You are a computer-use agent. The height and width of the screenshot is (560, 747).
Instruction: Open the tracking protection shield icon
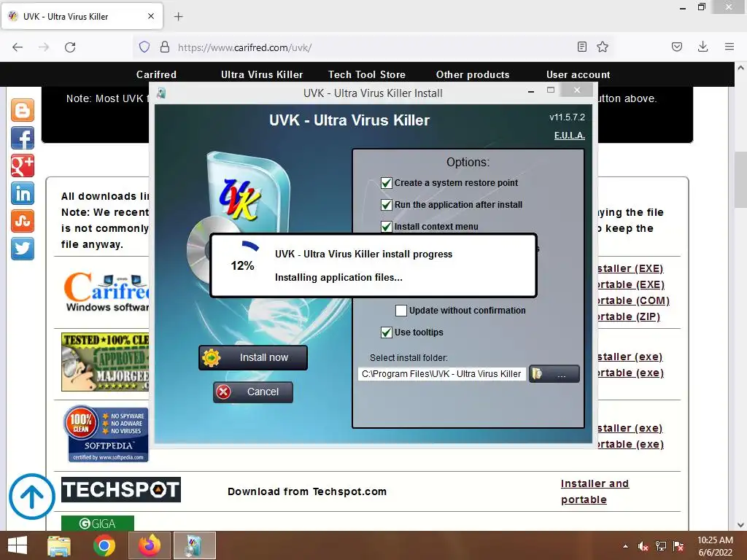(x=144, y=47)
